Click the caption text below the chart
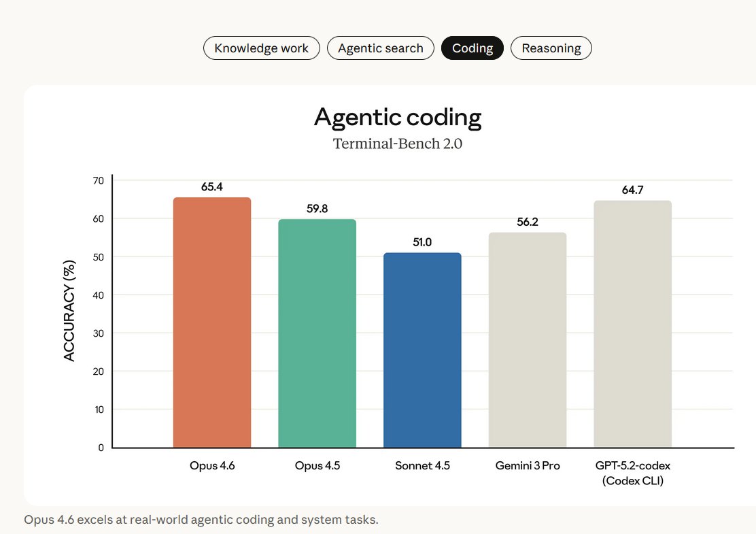Screen dimensions: 756x534 [x=201, y=520]
